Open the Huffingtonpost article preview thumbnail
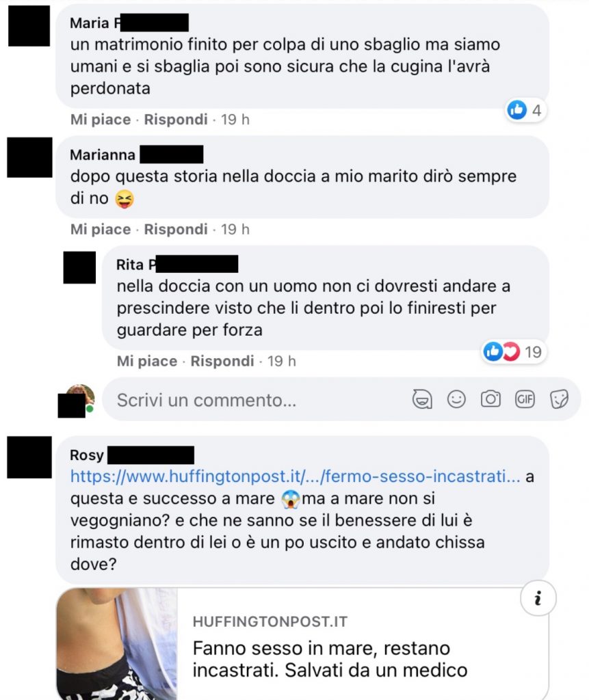The width and height of the screenshot is (589, 700). (x=117, y=644)
